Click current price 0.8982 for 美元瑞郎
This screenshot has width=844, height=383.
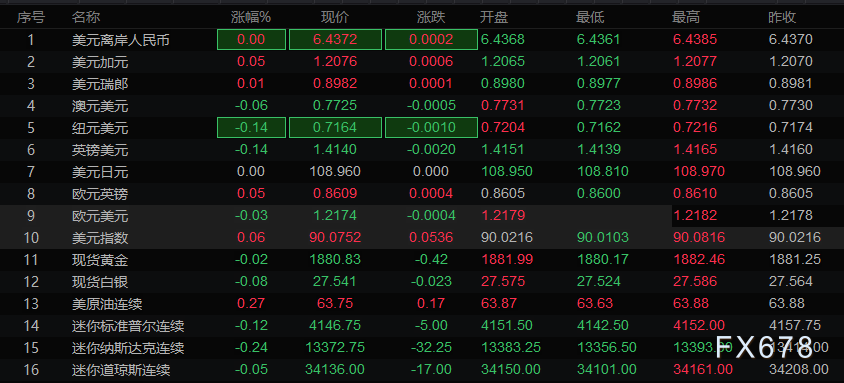pos(335,83)
